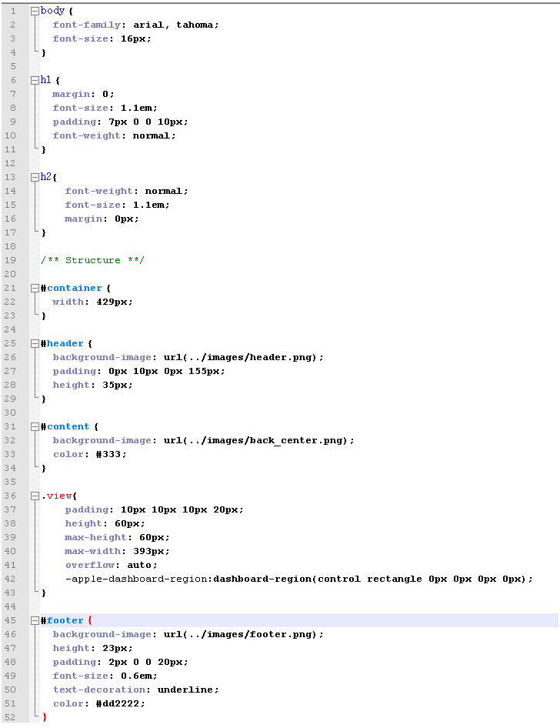Click 'font-family' property on line 2

tap(87, 25)
